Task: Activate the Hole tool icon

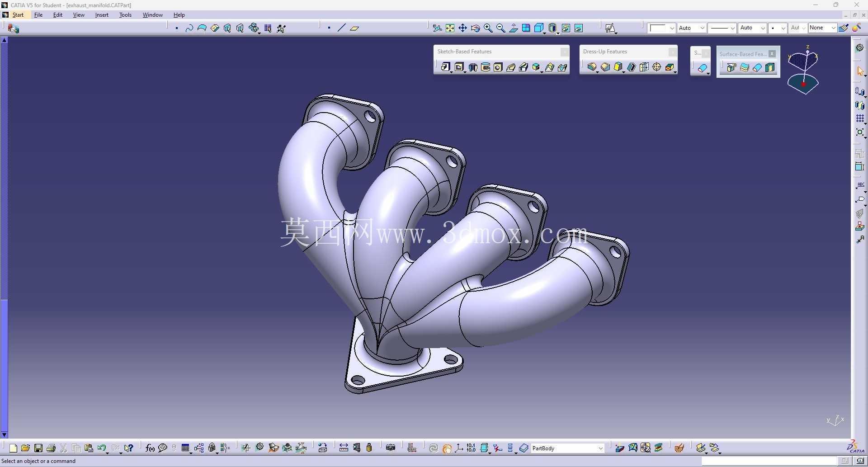Action: [x=498, y=67]
